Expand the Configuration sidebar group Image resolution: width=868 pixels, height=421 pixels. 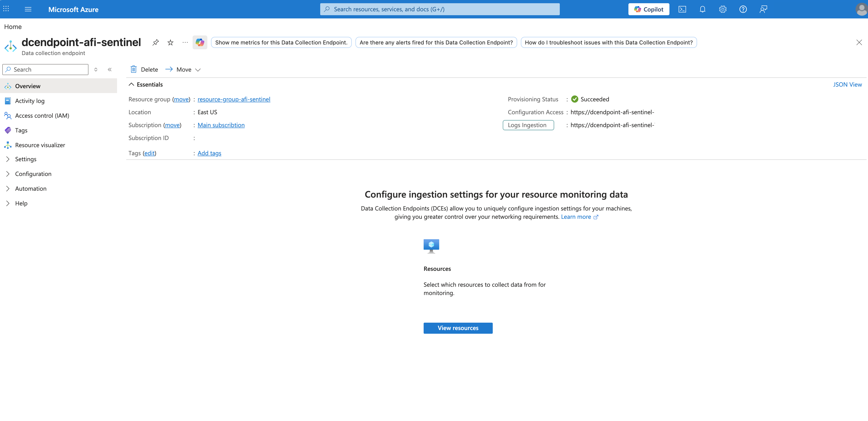click(8, 174)
